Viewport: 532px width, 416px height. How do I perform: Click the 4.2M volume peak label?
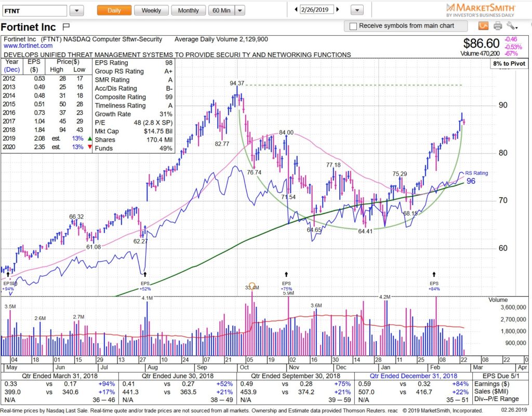(385, 297)
